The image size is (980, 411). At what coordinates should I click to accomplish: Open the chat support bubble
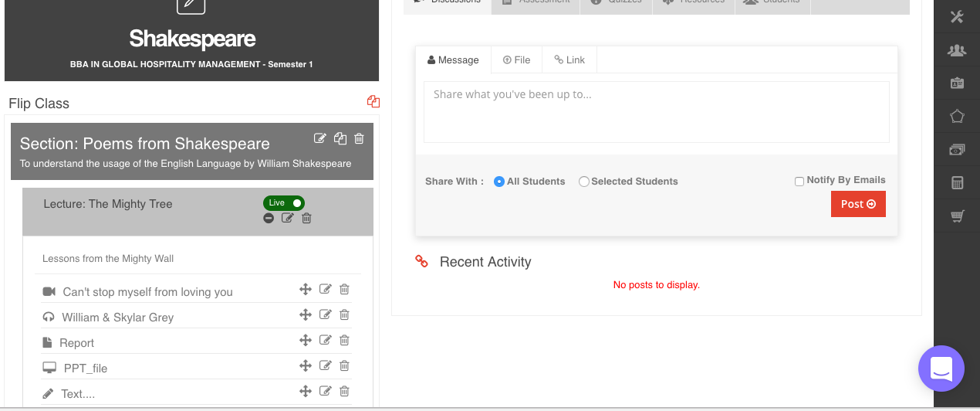pos(941,369)
